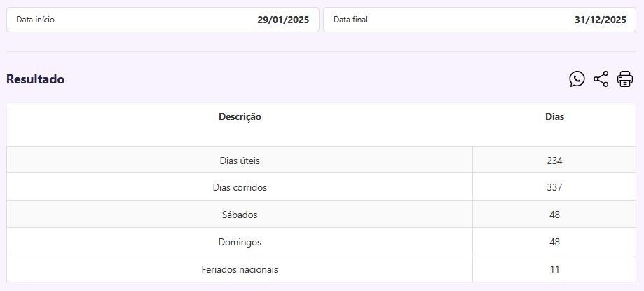
Task: Click the Domingos count value 48
Action: tap(554, 242)
